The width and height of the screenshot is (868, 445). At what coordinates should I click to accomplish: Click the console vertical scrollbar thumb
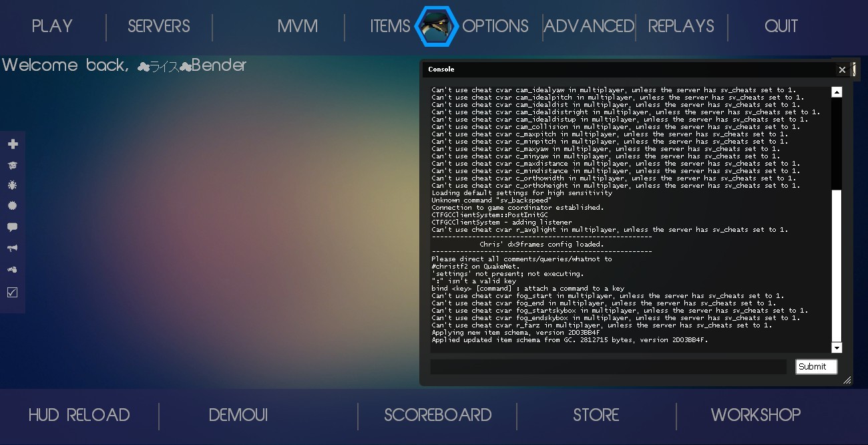837,266
